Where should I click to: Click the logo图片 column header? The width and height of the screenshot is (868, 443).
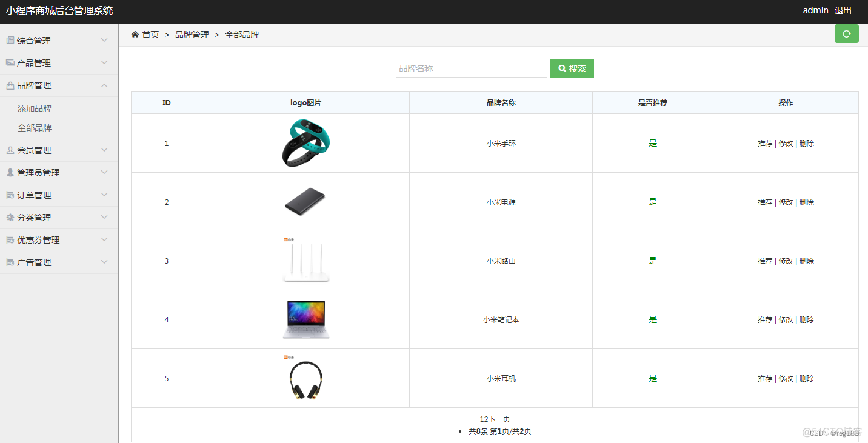tap(305, 103)
